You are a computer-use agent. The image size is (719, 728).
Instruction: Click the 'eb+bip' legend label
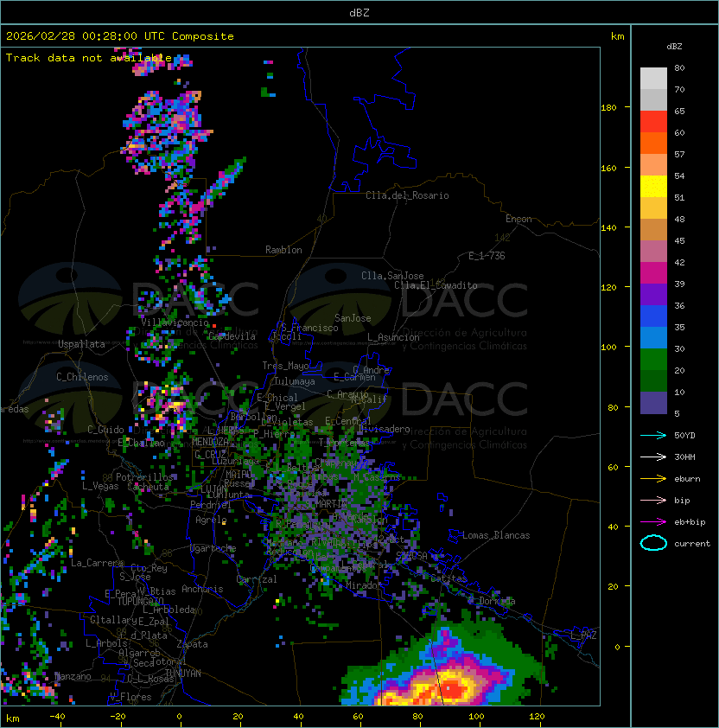tap(690, 522)
